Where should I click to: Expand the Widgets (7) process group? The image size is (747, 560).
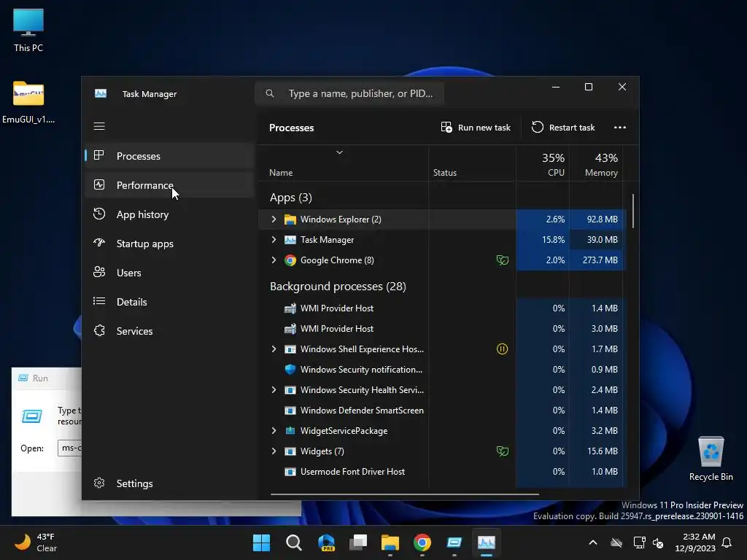[x=274, y=451]
